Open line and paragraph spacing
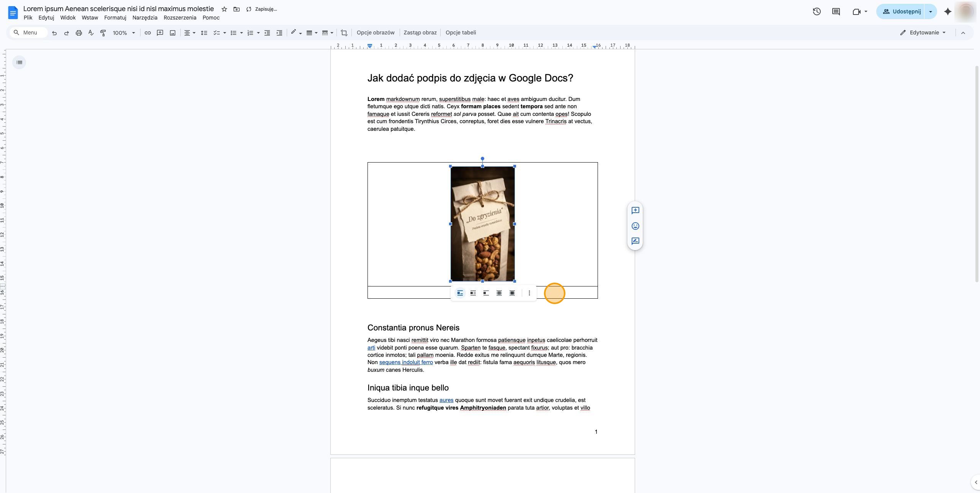The width and height of the screenshot is (980, 493). coord(204,33)
